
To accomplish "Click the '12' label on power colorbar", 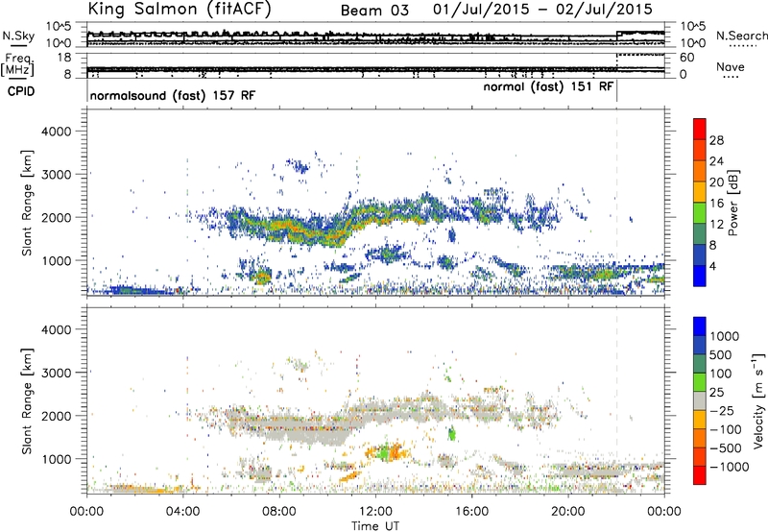I will click(x=716, y=225).
